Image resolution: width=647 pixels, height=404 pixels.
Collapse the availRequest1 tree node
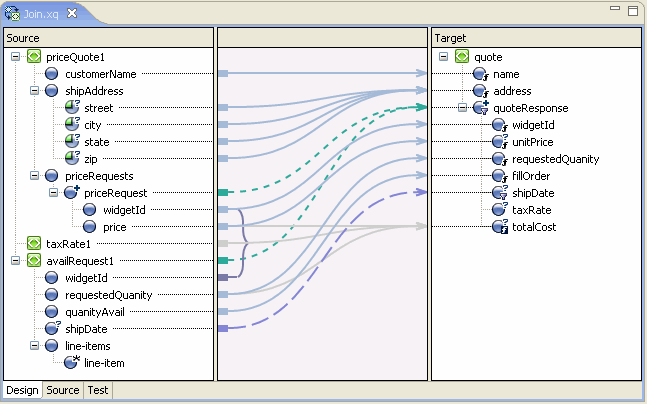tap(15, 260)
